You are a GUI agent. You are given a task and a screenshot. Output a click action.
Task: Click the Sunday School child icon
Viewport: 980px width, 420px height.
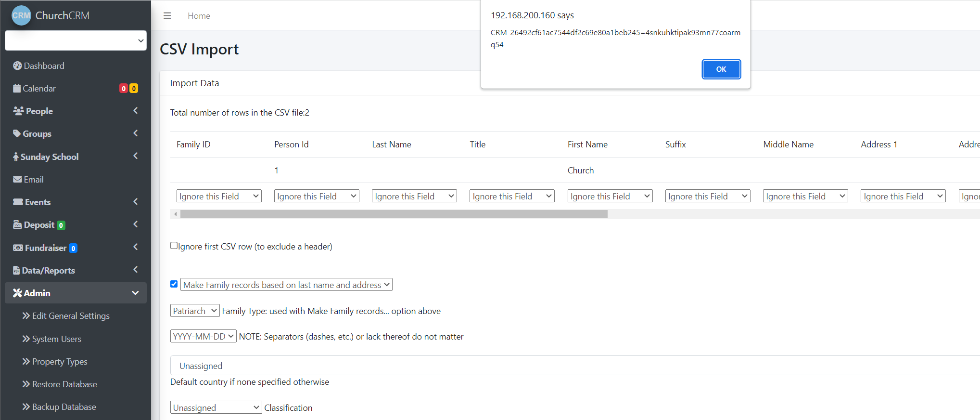coord(16,157)
